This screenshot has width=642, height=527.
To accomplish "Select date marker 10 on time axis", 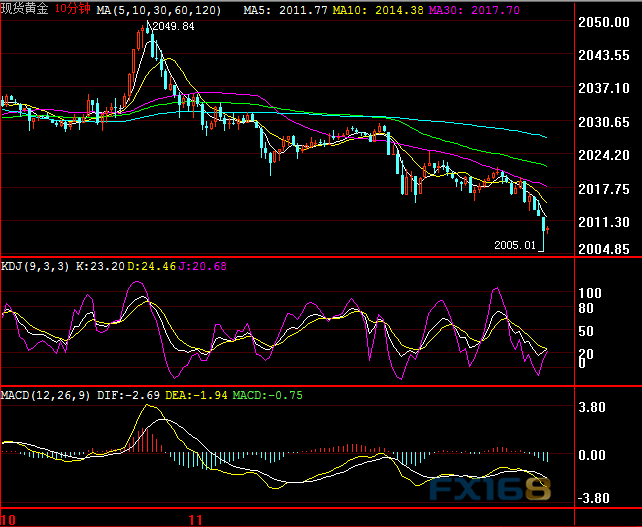I will pos(9,520).
